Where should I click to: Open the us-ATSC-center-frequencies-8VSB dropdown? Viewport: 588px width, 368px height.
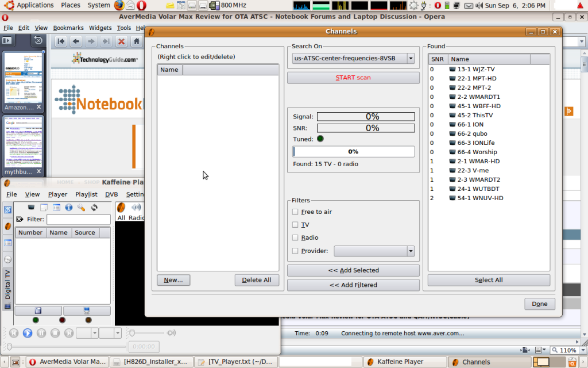coord(353,58)
